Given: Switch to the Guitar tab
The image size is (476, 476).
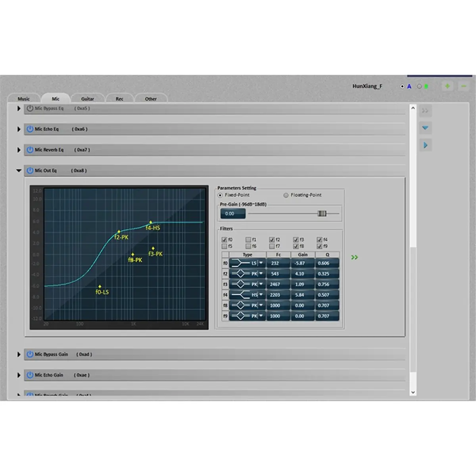Looking at the screenshot, I should coord(87,99).
